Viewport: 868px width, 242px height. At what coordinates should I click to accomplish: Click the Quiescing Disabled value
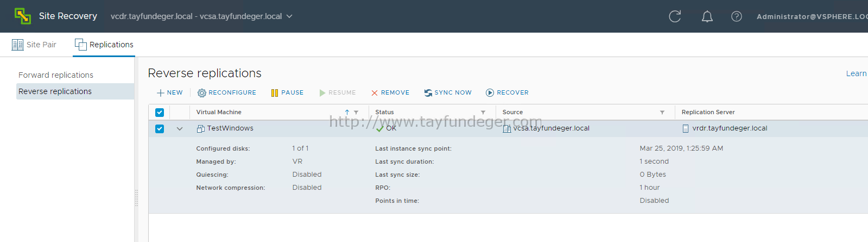307,174
